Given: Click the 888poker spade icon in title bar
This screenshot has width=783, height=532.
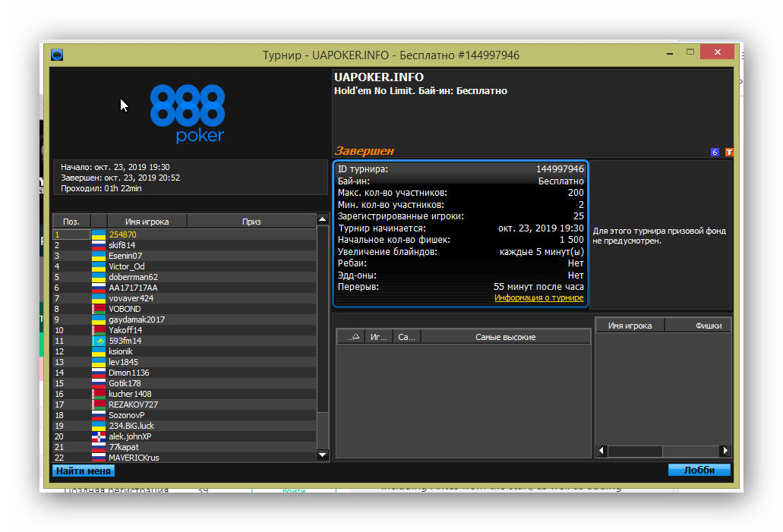Looking at the screenshot, I should (x=57, y=55).
